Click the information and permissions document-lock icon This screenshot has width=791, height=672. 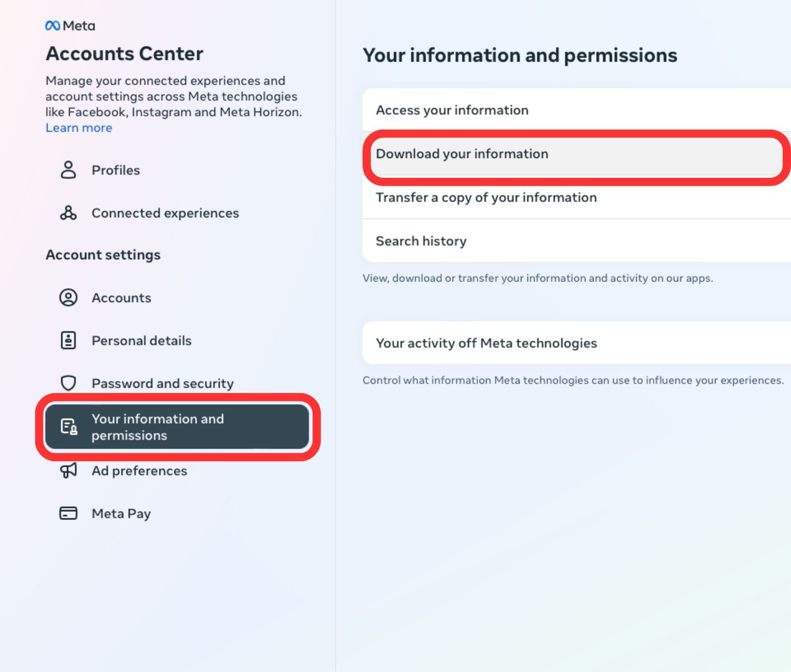click(x=69, y=427)
